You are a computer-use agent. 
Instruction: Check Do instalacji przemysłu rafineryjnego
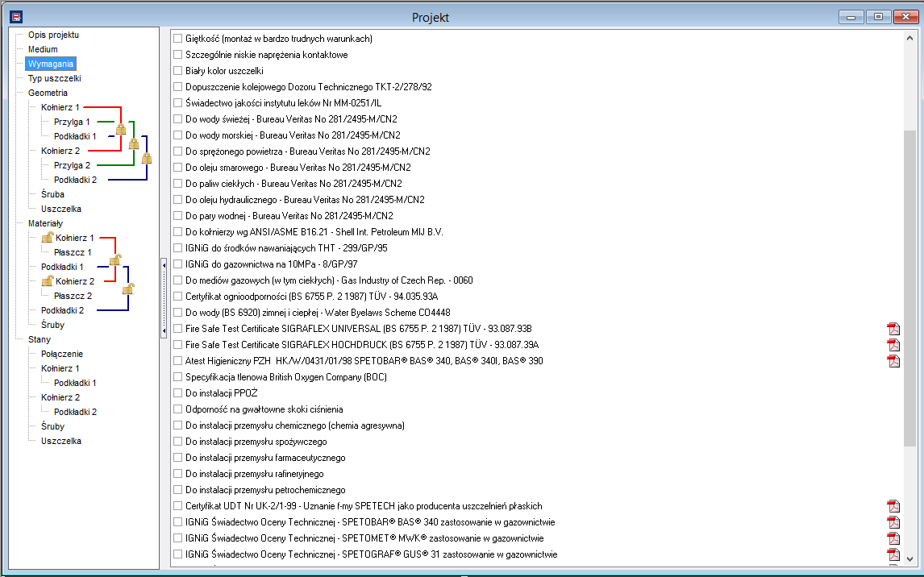(178, 473)
